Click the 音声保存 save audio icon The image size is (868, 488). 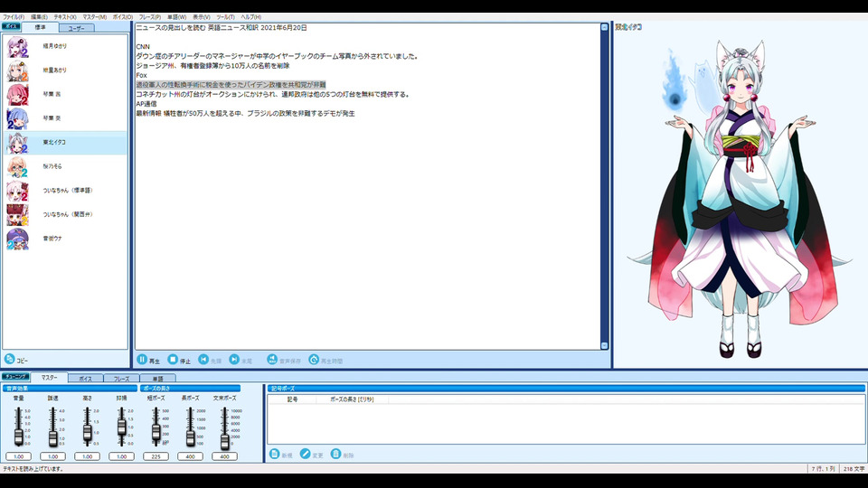pos(272,360)
